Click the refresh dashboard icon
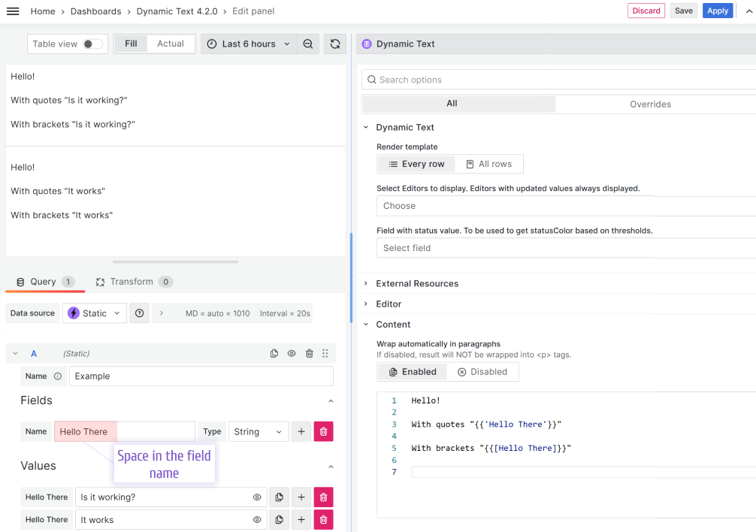The width and height of the screenshot is (756, 532). (x=334, y=44)
